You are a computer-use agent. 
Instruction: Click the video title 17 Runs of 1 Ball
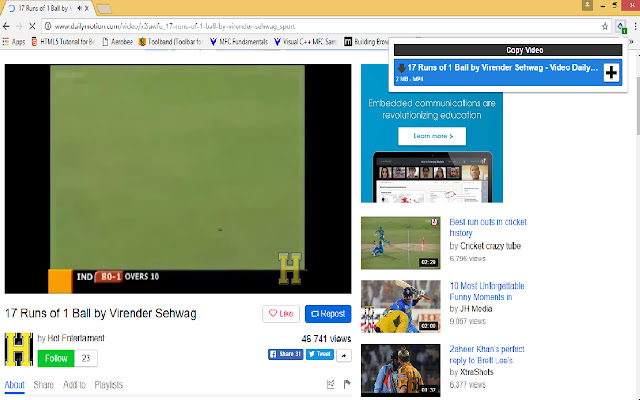[101, 313]
